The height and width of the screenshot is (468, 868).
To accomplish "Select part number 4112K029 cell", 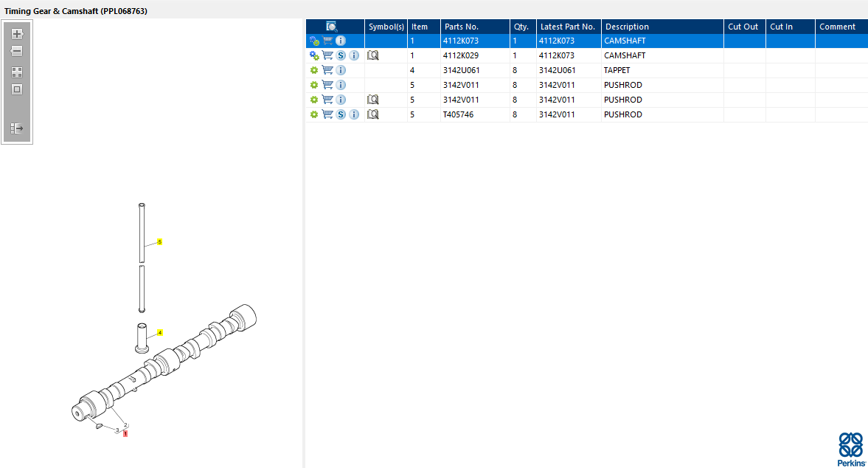I will [x=475, y=55].
